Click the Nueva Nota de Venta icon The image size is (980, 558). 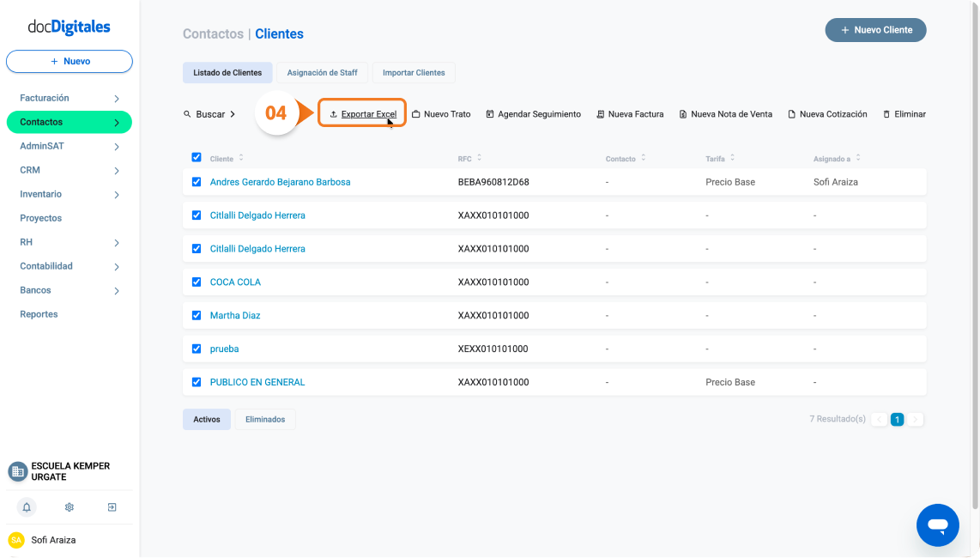pyautogui.click(x=683, y=114)
